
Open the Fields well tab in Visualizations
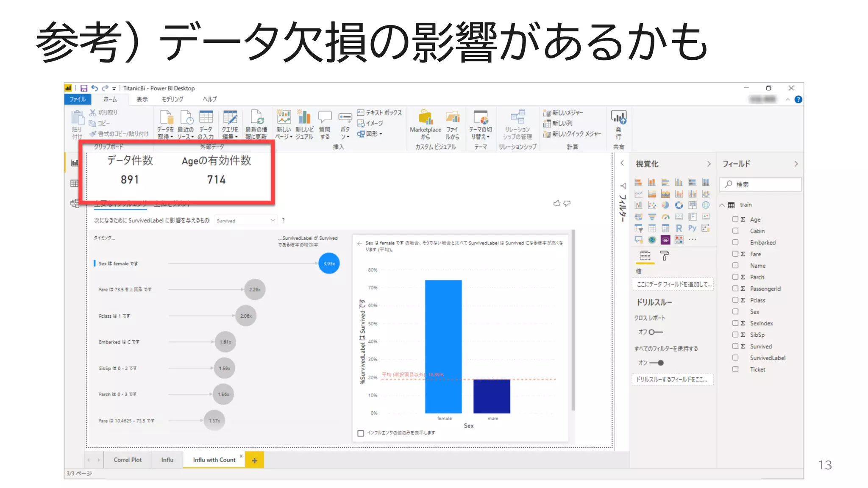[645, 255]
